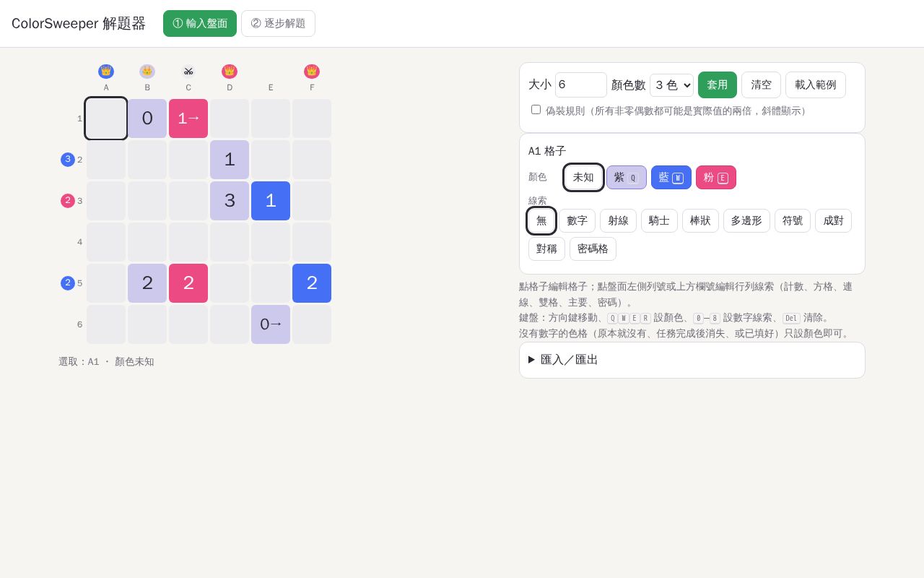Pick the 藍 blue color swatch
Image resolution: width=924 pixels, height=578 pixels.
pyautogui.click(x=671, y=177)
